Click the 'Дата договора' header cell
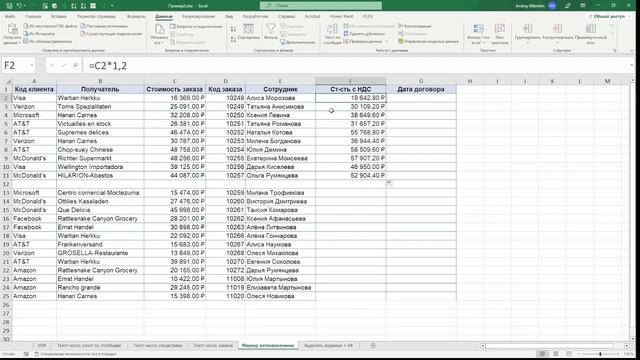 click(421, 89)
